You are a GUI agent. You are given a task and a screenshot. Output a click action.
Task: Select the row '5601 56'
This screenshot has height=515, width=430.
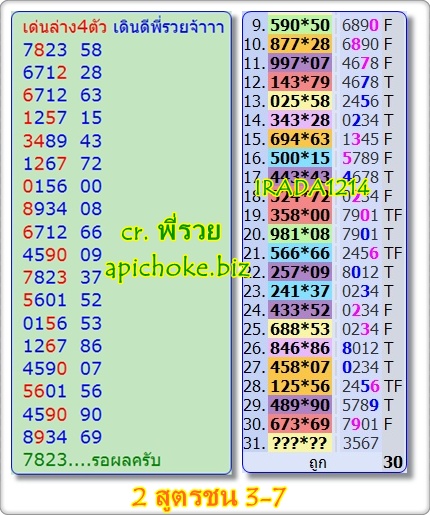pyautogui.click(x=62, y=391)
